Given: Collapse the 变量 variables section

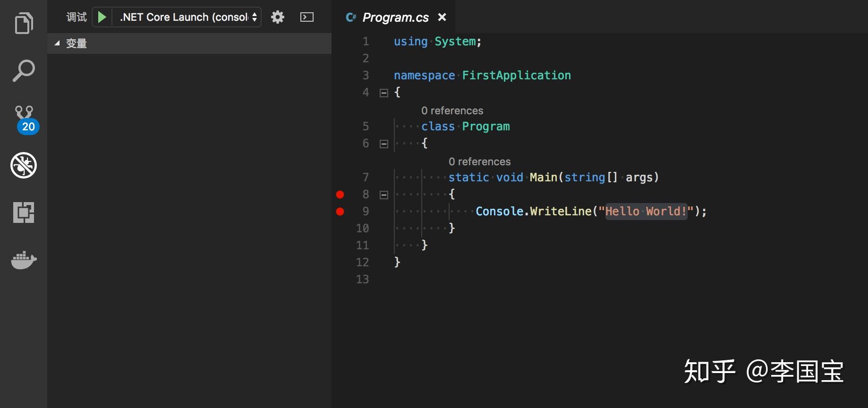Looking at the screenshot, I should [x=57, y=43].
